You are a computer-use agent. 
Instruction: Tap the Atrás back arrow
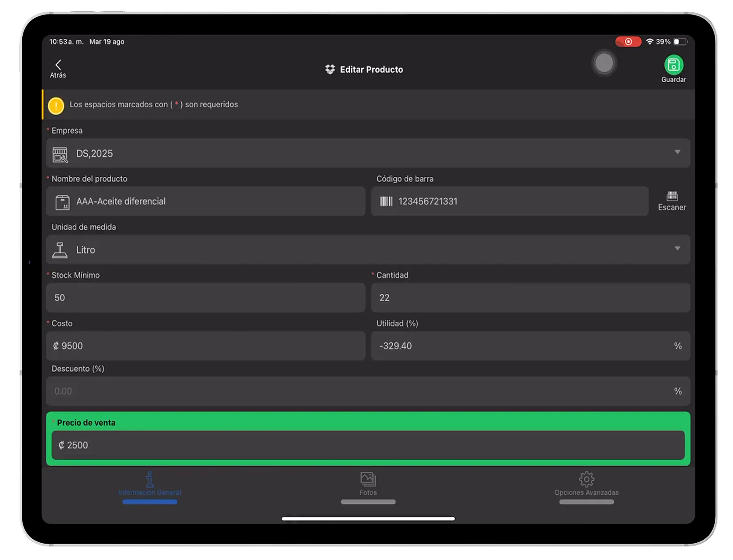tap(58, 65)
